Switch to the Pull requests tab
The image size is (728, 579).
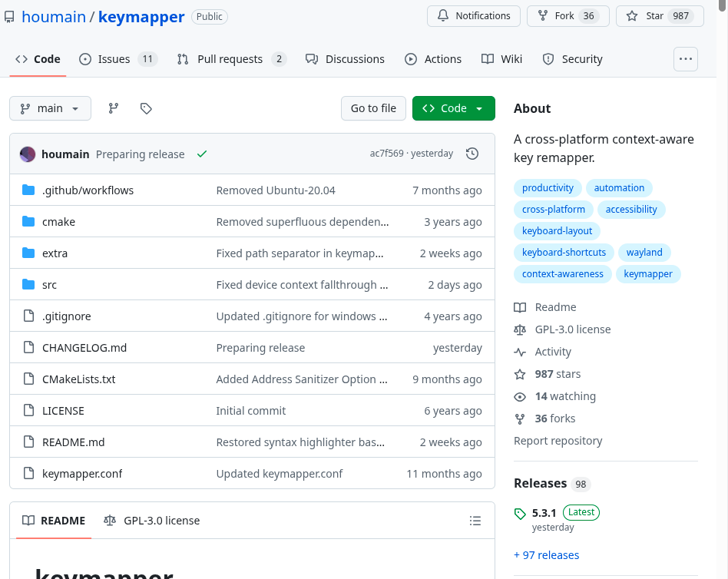[230, 59]
